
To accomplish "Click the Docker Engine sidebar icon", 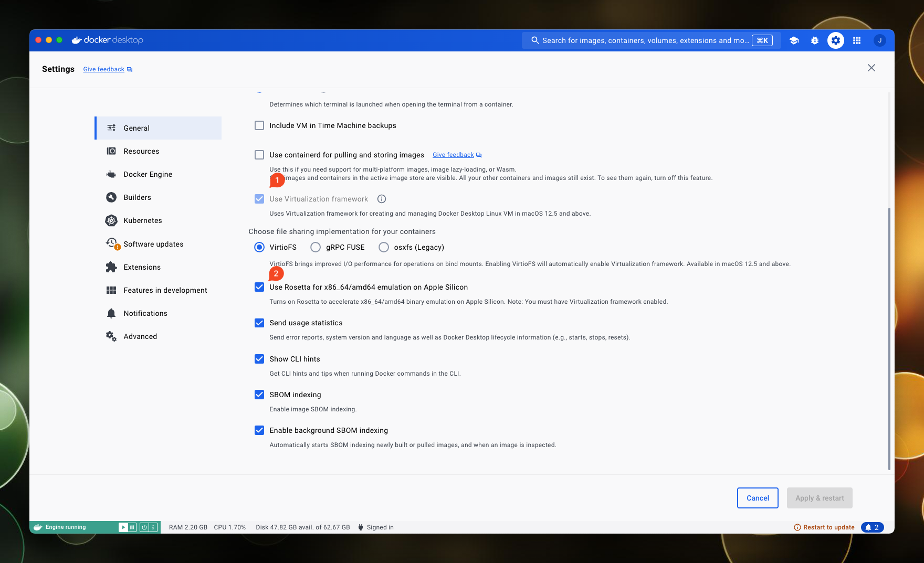I will [x=111, y=174].
